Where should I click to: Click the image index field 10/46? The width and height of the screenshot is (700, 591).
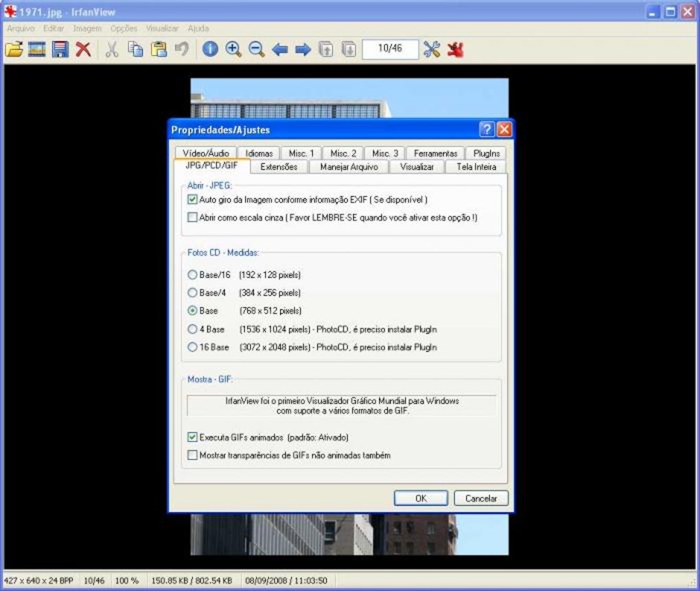point(390,49)
